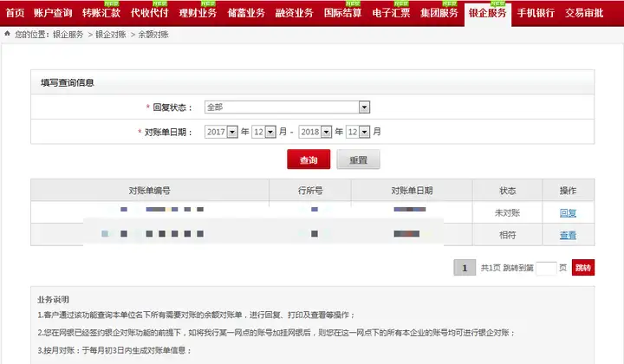Click the 状态 column header
The height and width of the screenshot is (364, 624).
(507, 191)
